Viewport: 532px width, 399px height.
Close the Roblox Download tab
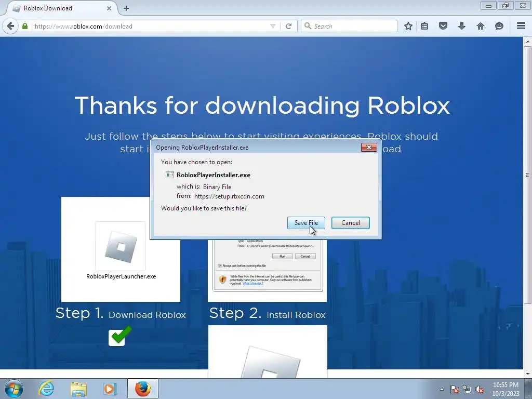click(109, 8)
